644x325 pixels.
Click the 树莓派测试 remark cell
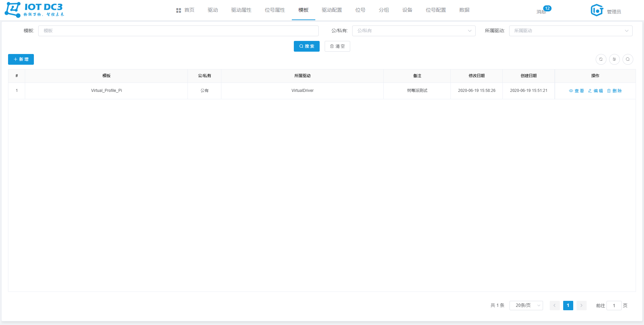tap(417, 91)
